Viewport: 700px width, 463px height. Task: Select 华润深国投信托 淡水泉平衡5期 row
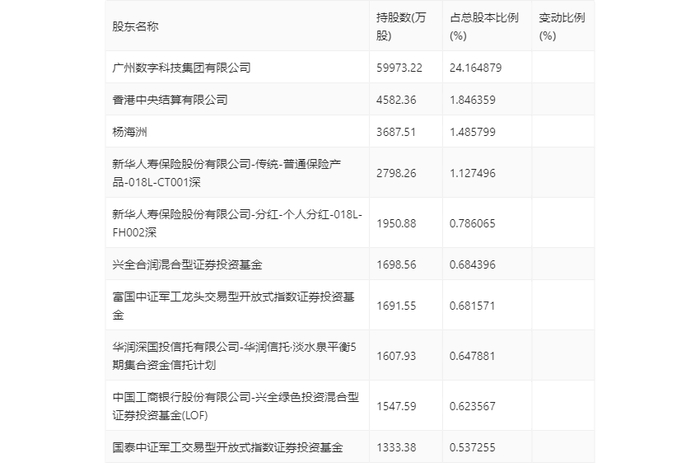[x=350, y=355]
